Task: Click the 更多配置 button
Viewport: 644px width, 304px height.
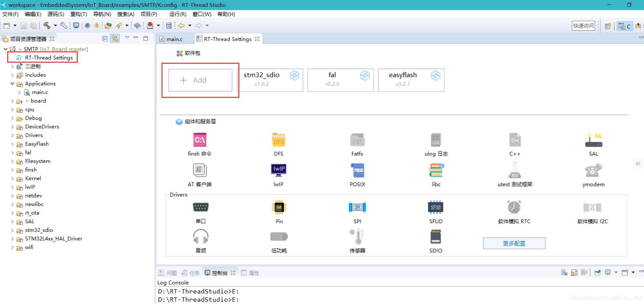Action: coord(514,243)
